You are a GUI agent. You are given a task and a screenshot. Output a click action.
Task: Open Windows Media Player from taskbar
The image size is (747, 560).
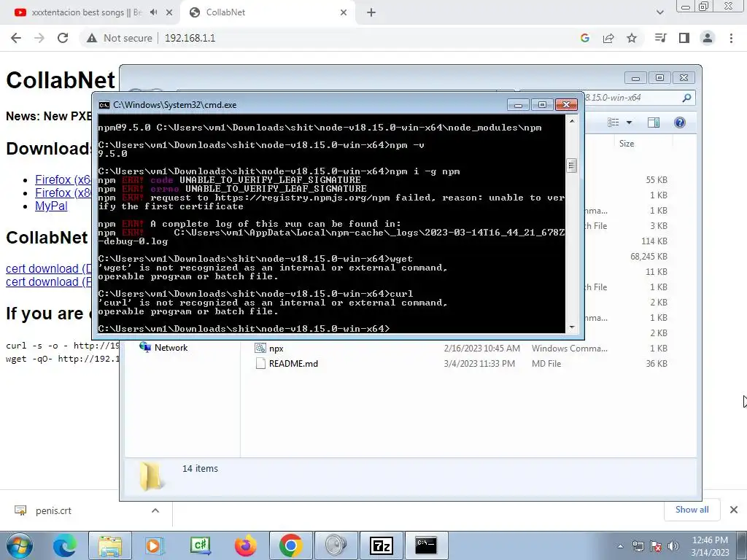tap(155, 545)
